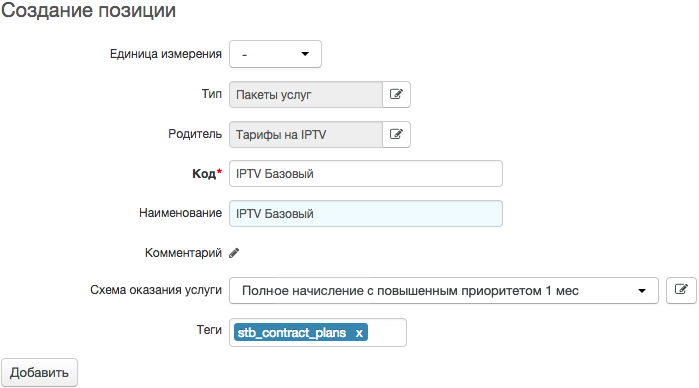The image size is (699, 388).
Task: Click the Добавить button
Action: (x=39, y=372)
